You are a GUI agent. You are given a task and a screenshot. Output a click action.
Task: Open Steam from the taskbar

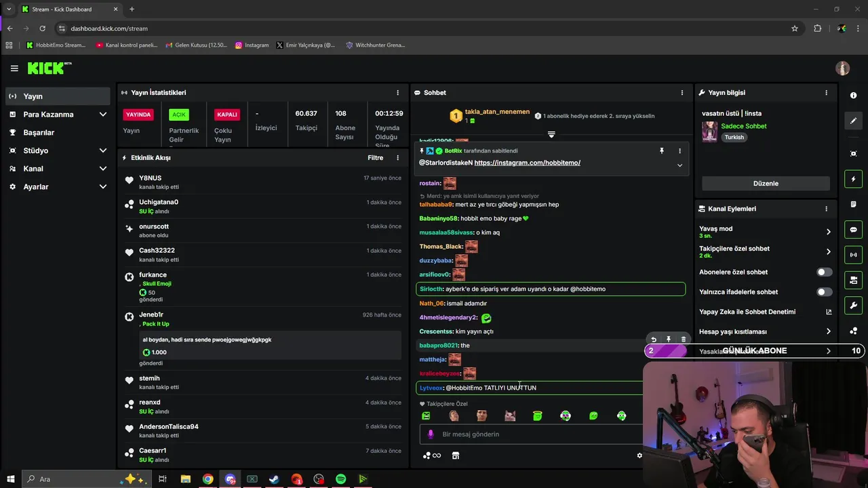pyautogui.click(x=274, y=479)
